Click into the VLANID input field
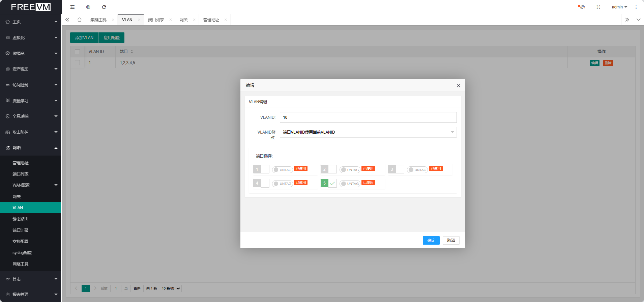The image size is (644, 302). pyautogui.click(x=368, y=117)
